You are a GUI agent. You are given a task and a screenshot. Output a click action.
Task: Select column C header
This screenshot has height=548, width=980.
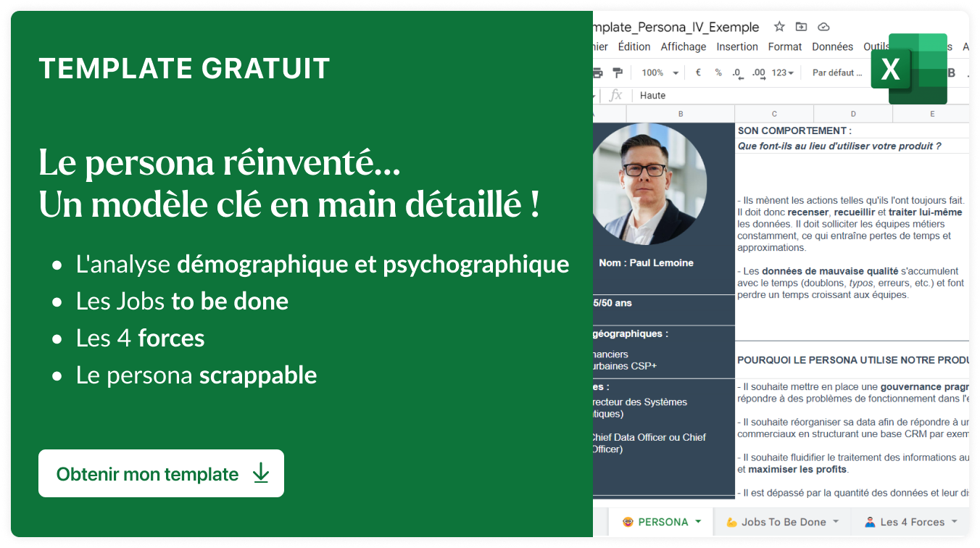(x=774, y=114)
